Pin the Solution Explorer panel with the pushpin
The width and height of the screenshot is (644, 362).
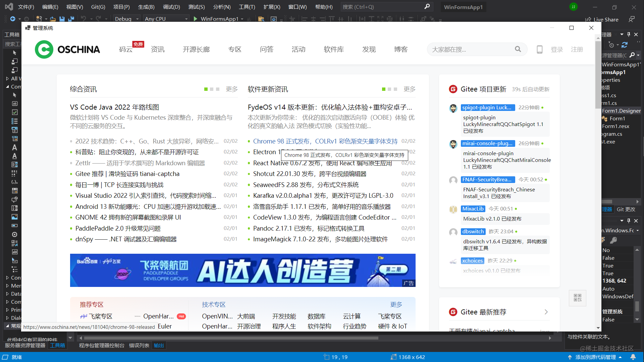coord(629,34)
